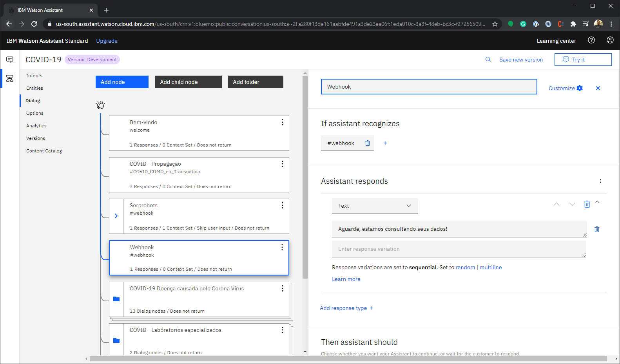620x364 pixels.
Task: Click the Try it button
Action: pyautogui.click(x=583, y=60)
